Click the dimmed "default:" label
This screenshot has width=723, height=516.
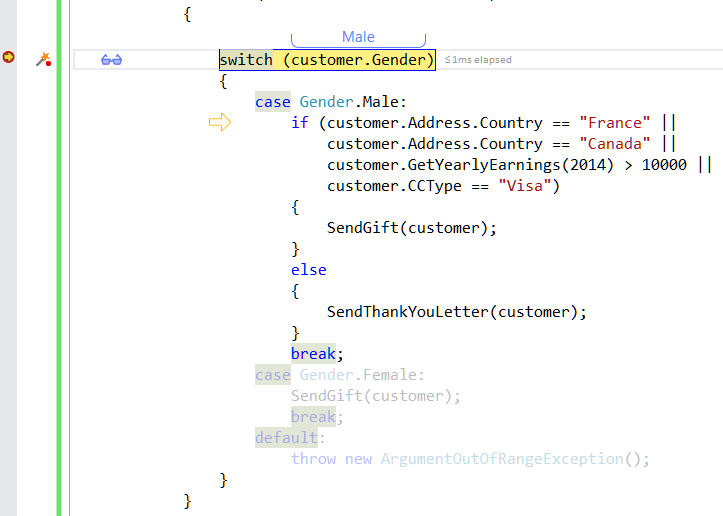pyautogui.click(x=290, y=438)
